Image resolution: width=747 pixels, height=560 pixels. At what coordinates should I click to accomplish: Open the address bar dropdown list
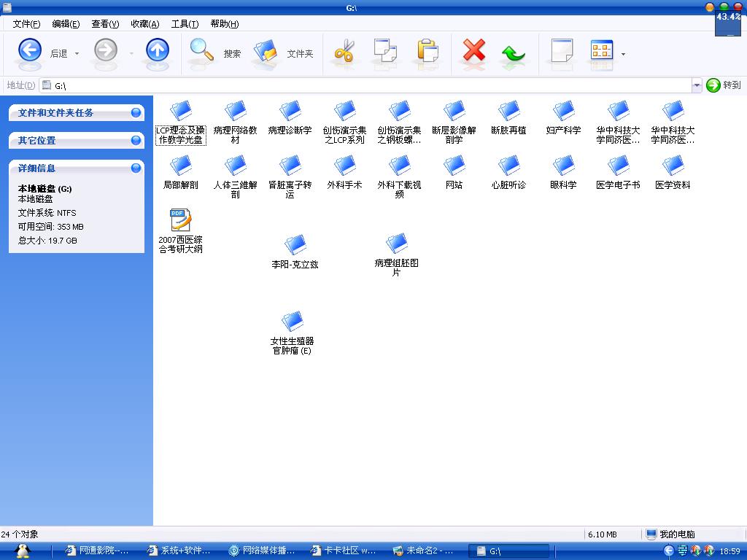pyautogui.click(x=696, y=85)
